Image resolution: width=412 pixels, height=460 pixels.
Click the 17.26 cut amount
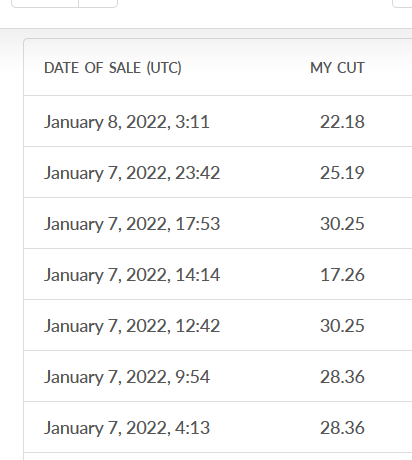(x=342, y=275)
